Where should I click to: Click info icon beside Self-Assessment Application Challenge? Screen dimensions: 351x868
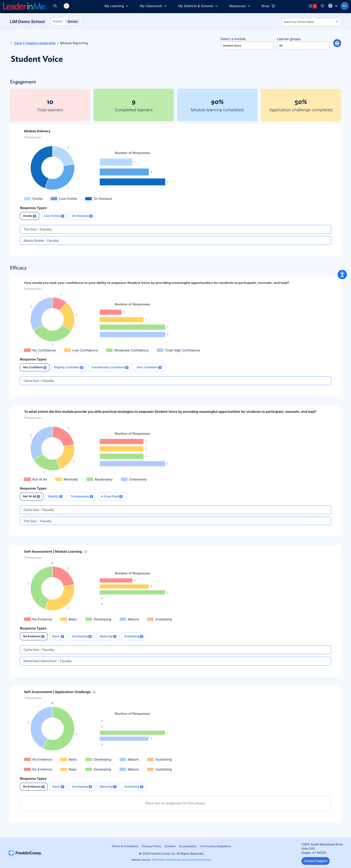pos(94,692)
